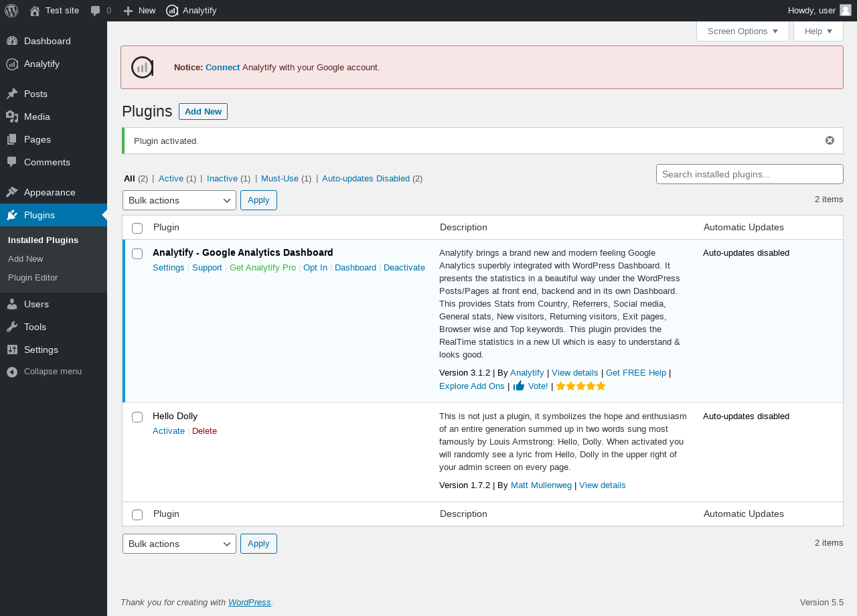Click Get FREE Help link
This screenshot has height=616, width=857.
[636, 373]
